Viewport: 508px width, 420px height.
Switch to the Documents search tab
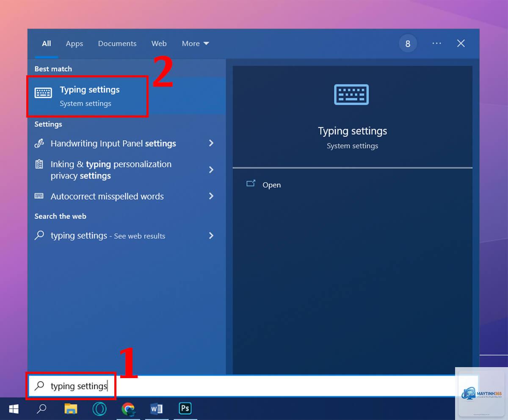pos(117,44)
